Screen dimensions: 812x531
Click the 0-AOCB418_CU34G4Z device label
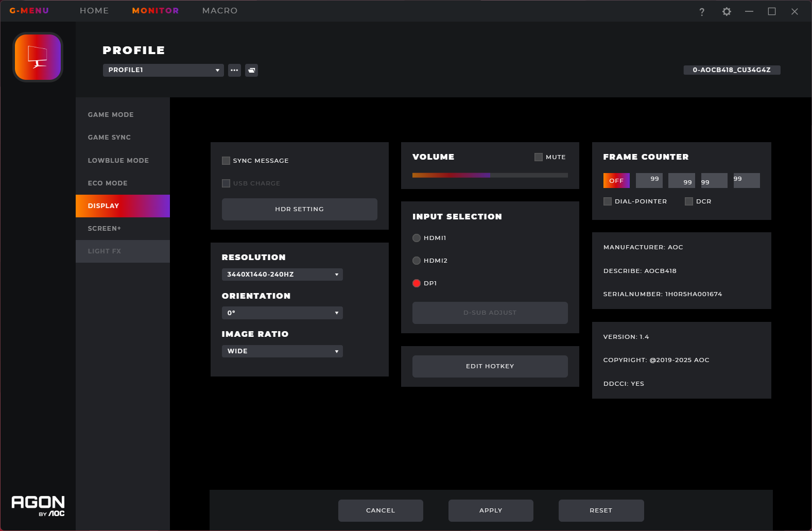tap(732, 70)
